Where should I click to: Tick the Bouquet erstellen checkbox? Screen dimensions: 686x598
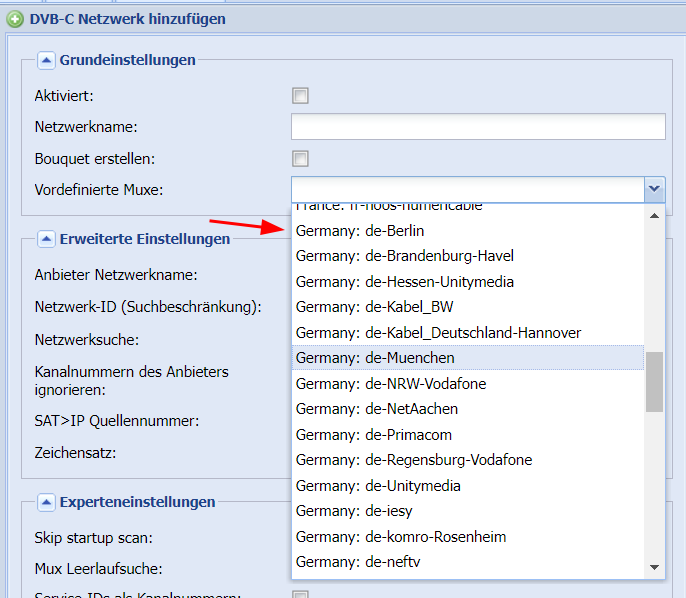click(x=300, y=159)
